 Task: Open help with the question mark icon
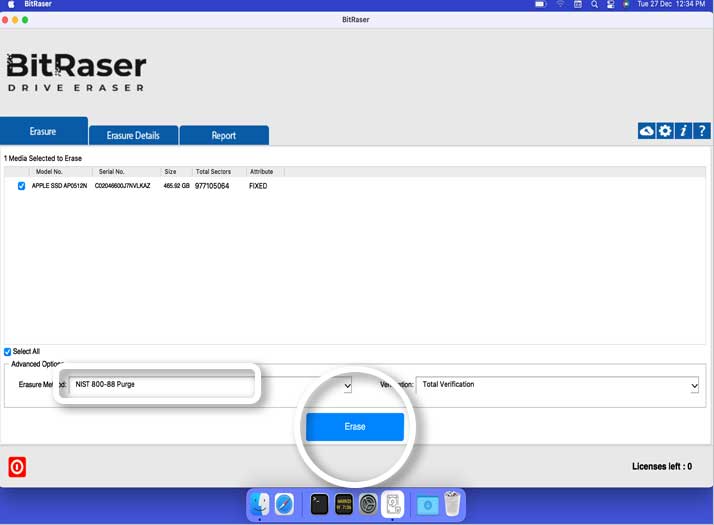click(x=702, y=131)
